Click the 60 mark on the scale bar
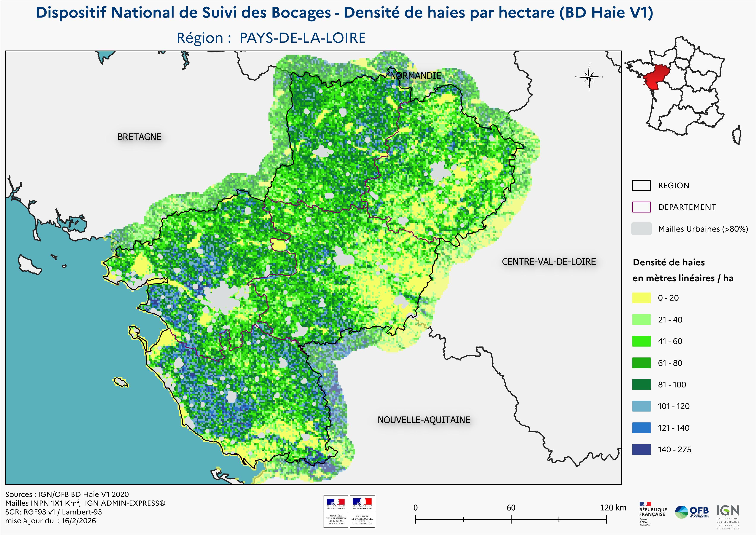Image resolution: width=756 pixels, height=535 pixels. (511, 508)
